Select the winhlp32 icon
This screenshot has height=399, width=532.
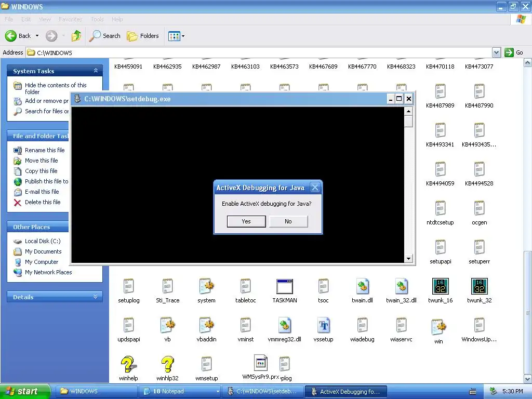[x=167, y=364]
